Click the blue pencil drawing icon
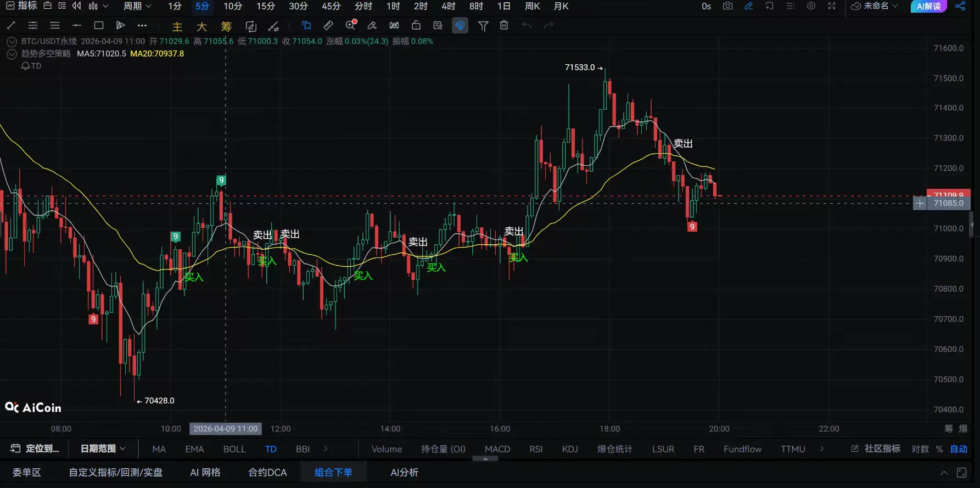The width and height of the screenshot is (980, 488). pos(748,6)
